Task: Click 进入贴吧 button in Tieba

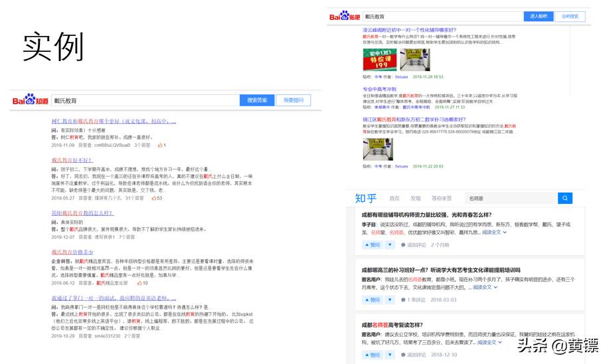Action: (539, 17)
